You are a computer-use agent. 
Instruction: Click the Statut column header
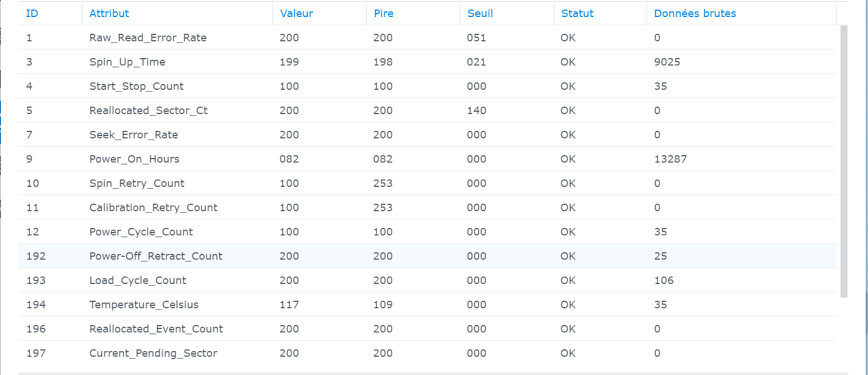tap(577, 13)
